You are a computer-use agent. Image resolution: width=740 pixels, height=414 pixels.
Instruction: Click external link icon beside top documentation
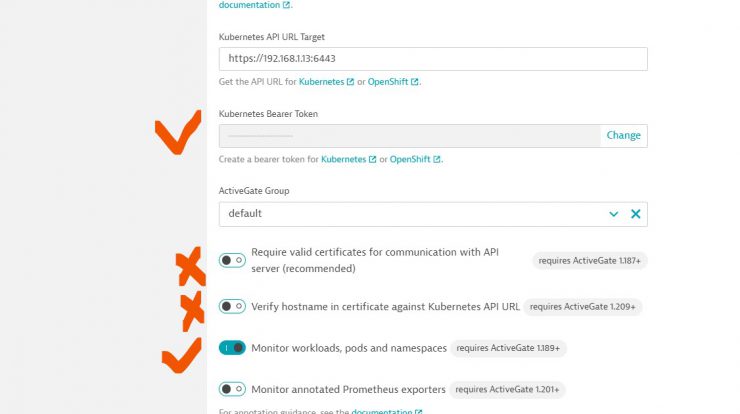pos(286,5)
